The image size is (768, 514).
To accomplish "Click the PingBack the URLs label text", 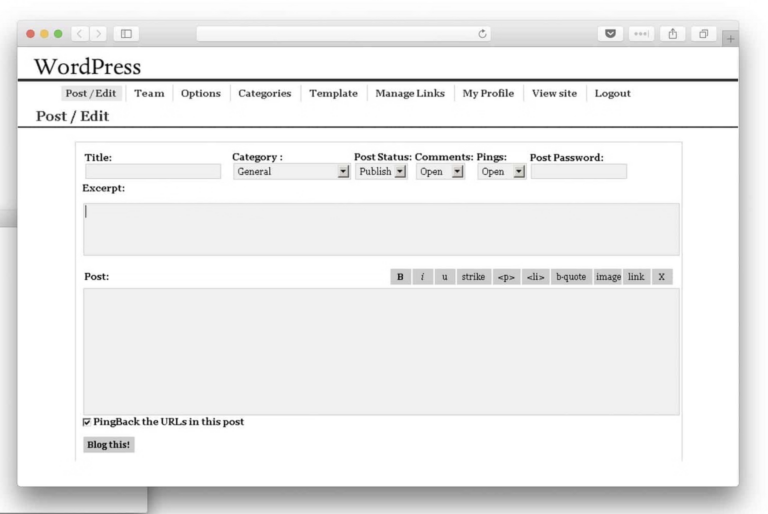I will click(168, 422).
